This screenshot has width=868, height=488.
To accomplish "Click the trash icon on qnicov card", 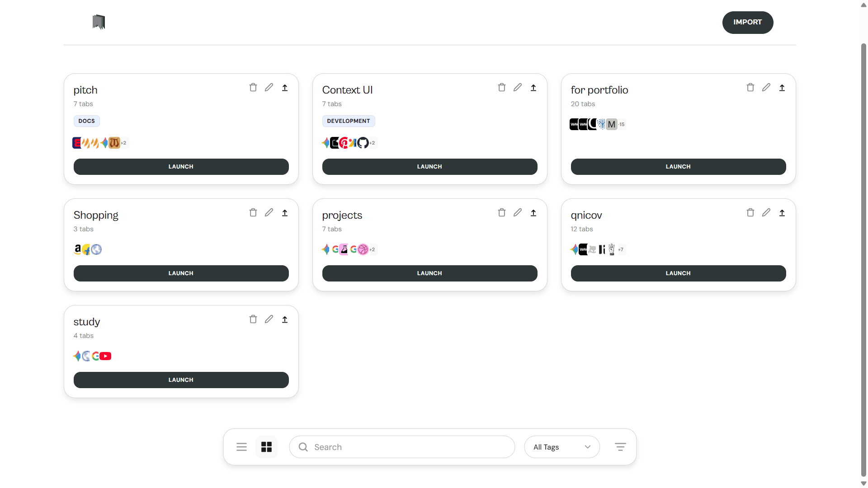I will pos(750,212).
